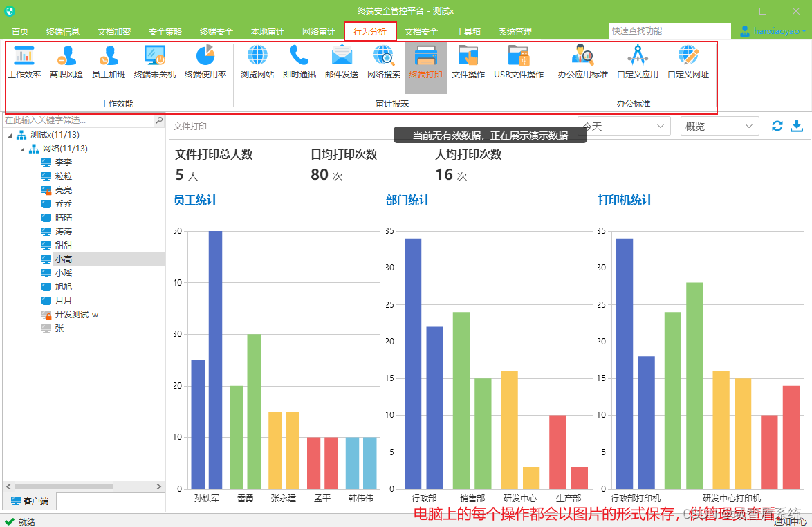812x527 pixels.
Task: Click the 部门统计 chart heading
Action: tap(407, 200)
